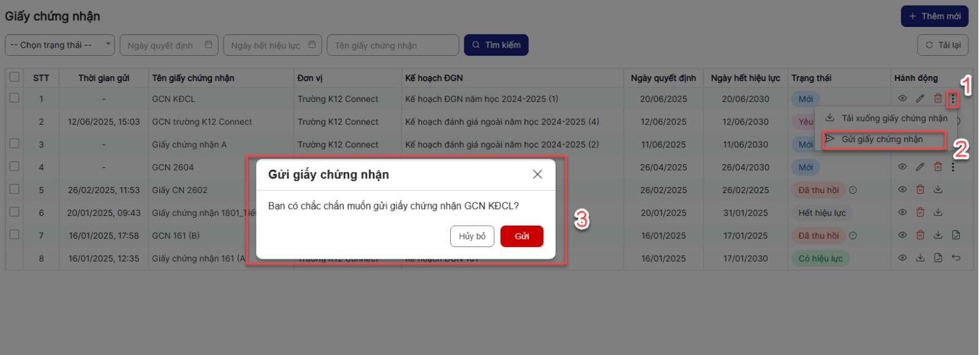The width and height of the screenshot is (980, 355).
Task: Click the Tên giấy chứng nhận search field
Action: [x=393, y=45]
